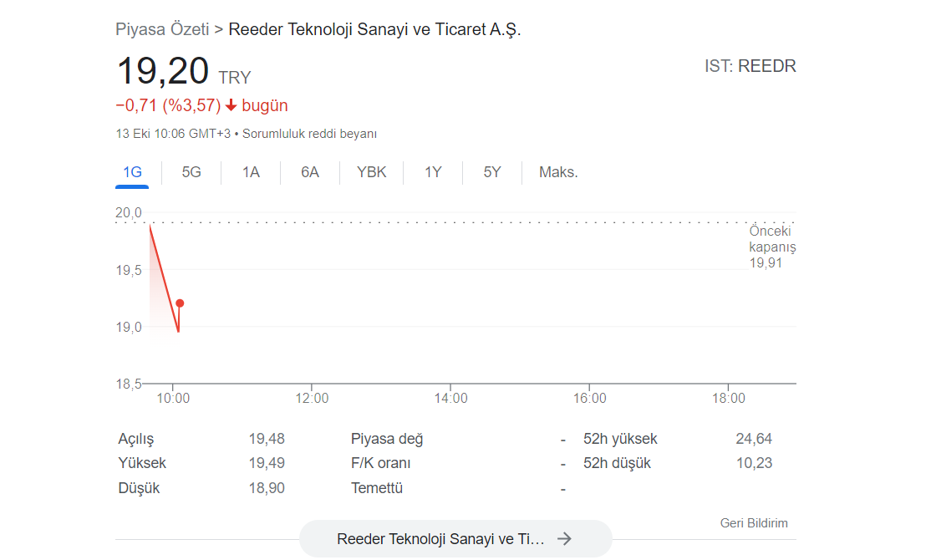Open Sorumluluk reddi beyanı disclaimer link
The width and height of the screenshot is (931, 560).
tap(309, 134)
